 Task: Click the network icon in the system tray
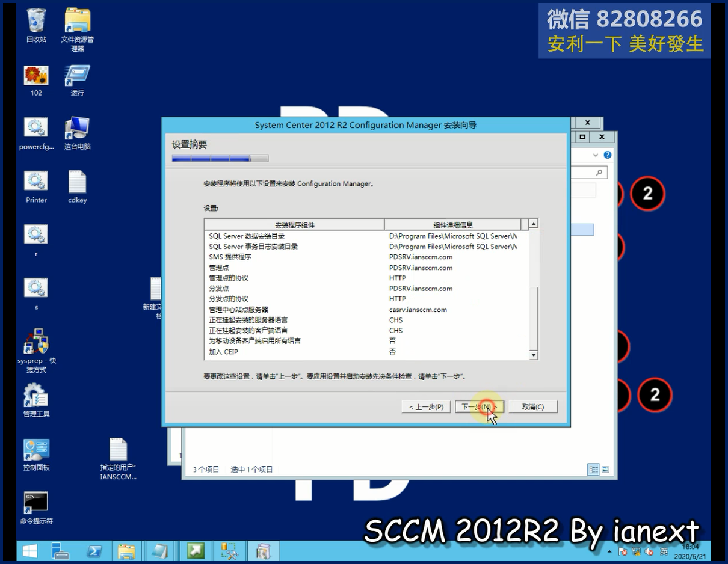coord(636,551)
